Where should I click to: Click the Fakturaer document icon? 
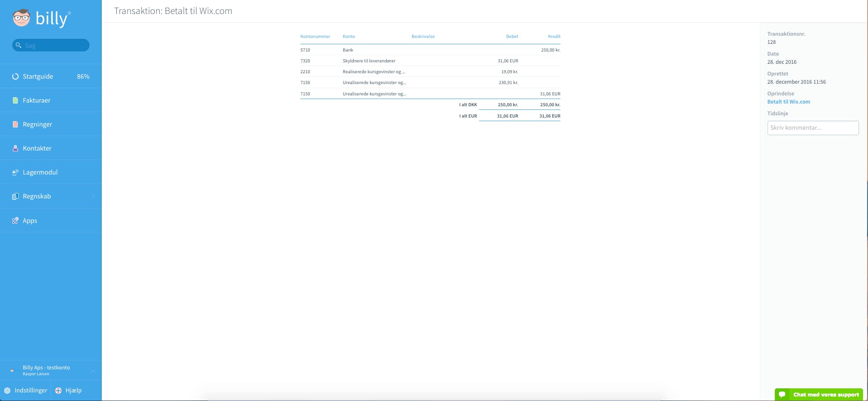(15, 100)
